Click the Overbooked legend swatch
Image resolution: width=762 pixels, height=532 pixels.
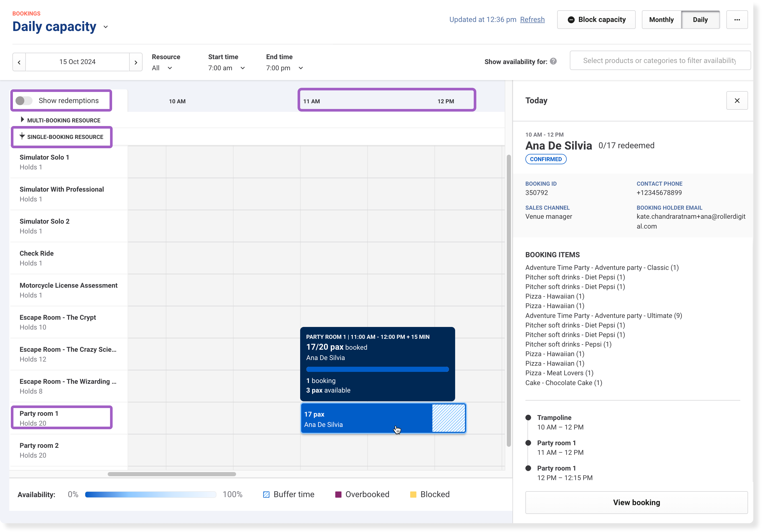coord(338,495)
